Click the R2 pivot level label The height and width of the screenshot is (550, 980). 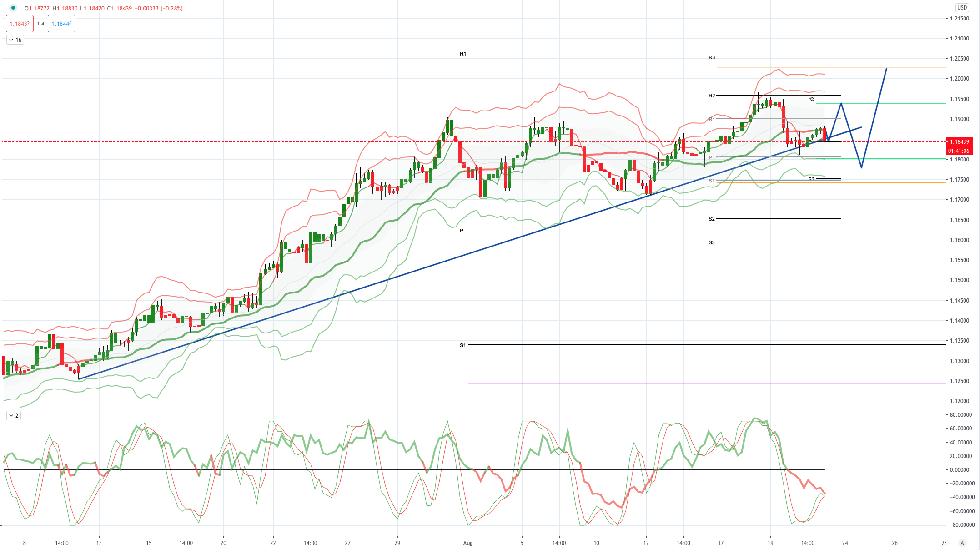click(x=712, y=96)
